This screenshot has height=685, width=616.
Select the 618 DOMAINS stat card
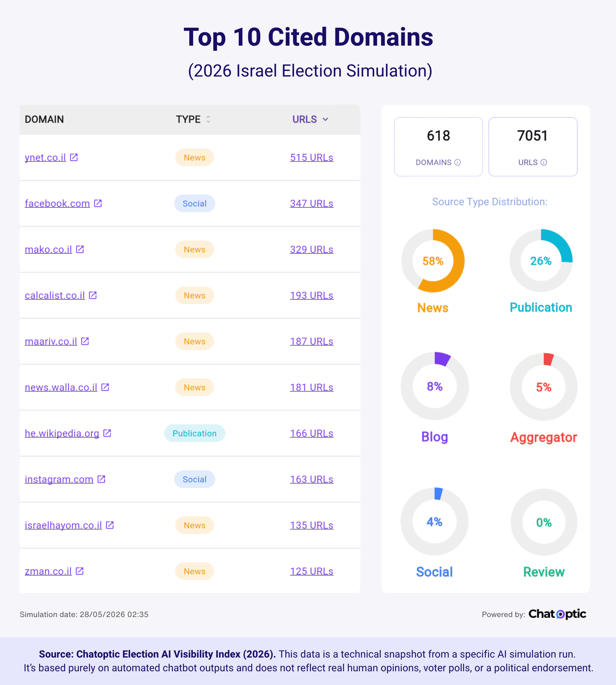click(438, 147)
